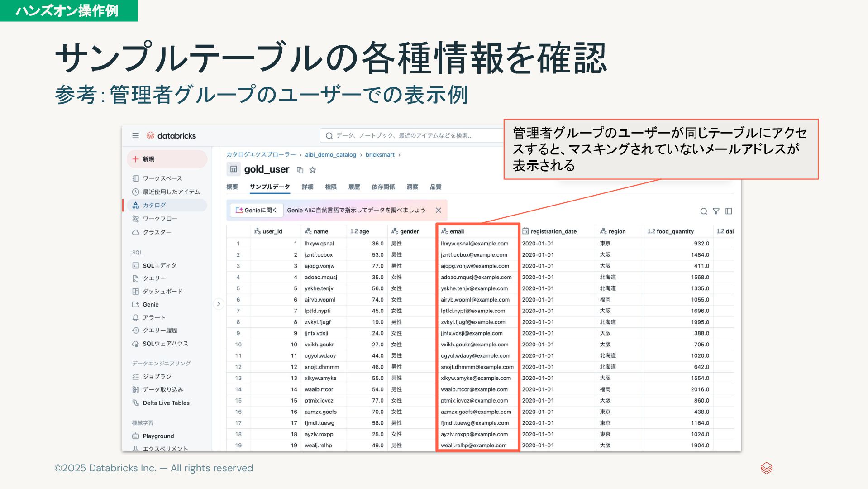Click the clock icon for recent items
Image resolution: width=868 pixels, height=489 pixels.
[135, 192]
